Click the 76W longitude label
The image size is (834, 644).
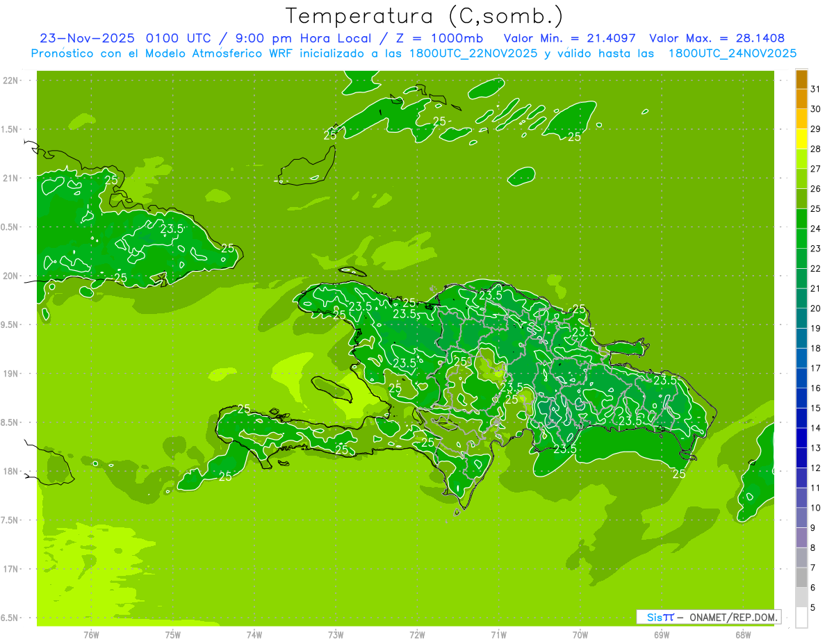[91, 634]
